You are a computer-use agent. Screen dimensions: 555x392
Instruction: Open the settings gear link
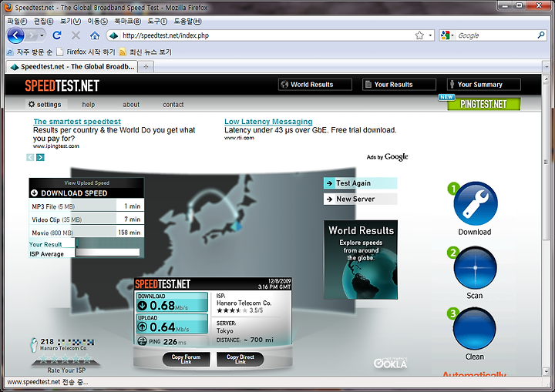point(45,105)
